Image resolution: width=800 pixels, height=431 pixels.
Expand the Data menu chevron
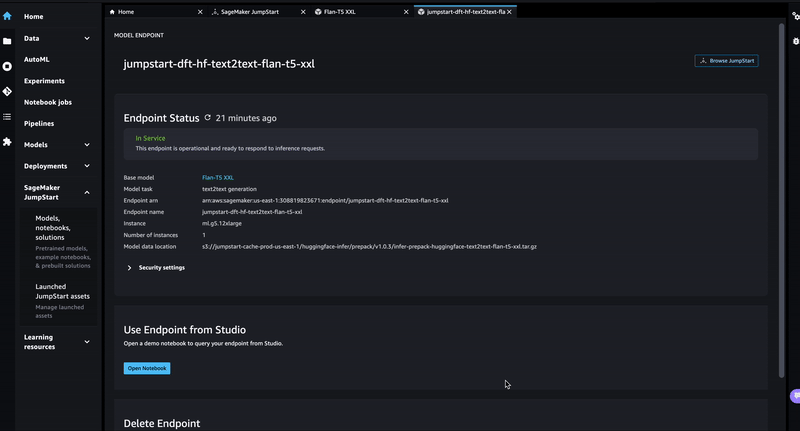click(x=87, y=38)
